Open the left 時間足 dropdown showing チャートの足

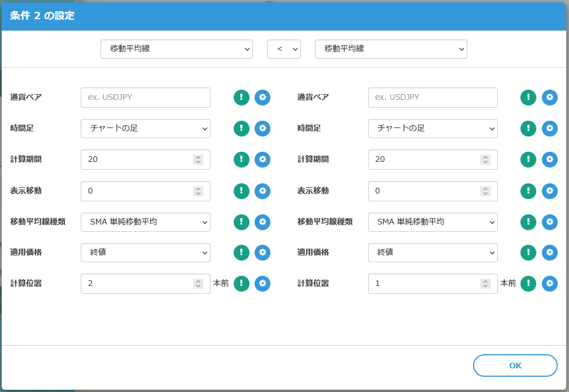click(145, 129)
